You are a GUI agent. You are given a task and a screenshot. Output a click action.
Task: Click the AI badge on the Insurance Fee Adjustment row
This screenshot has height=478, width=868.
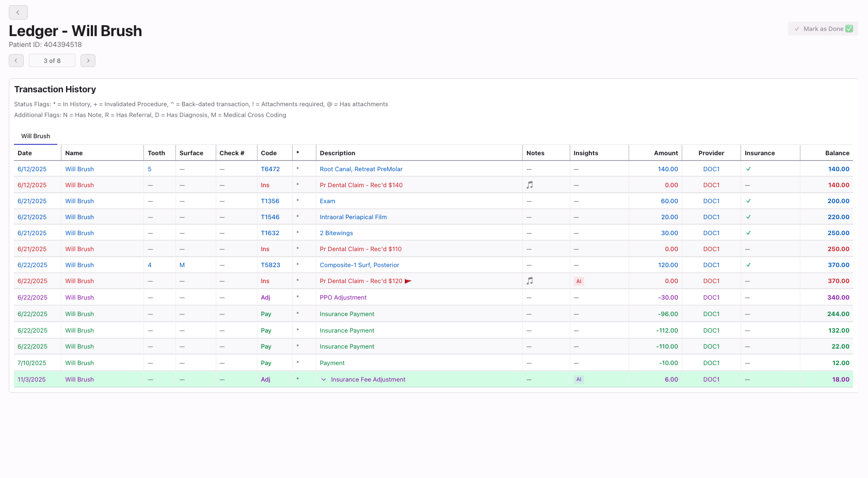[579, 379]
